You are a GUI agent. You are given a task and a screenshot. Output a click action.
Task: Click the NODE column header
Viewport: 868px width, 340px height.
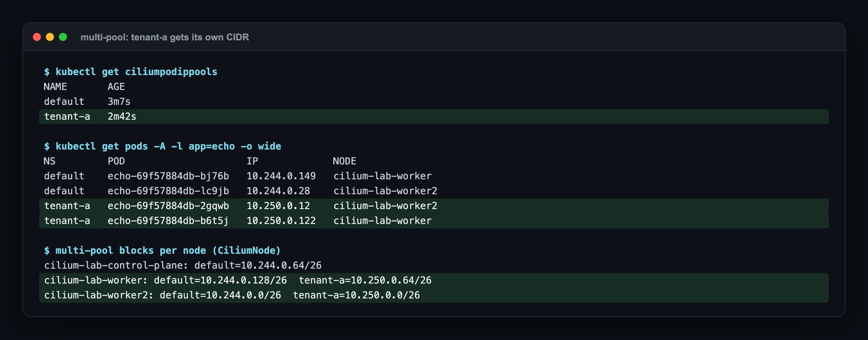tap(344, 161)
